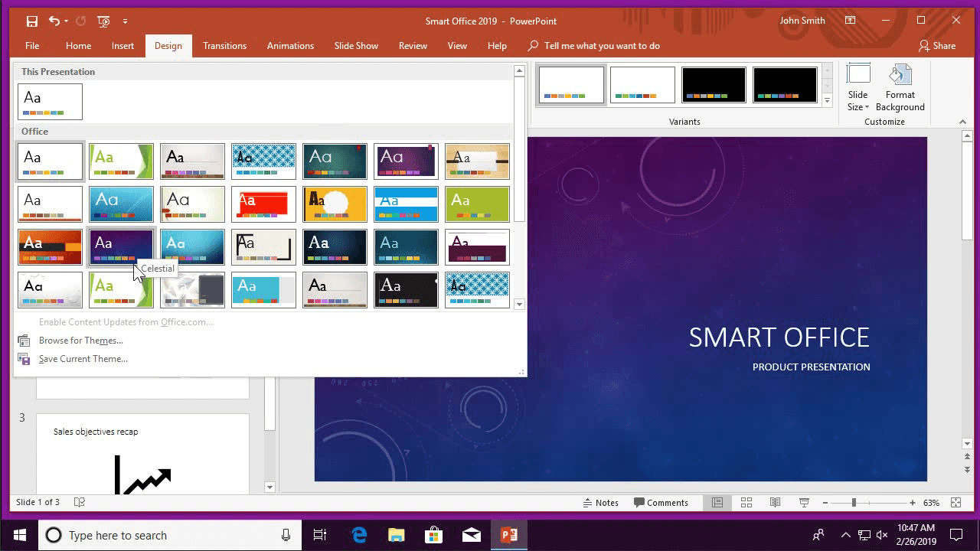The width and height of the screenshot is (980, 551).
Task: Start Slide Show from the status bar
Action: [803, 502]
